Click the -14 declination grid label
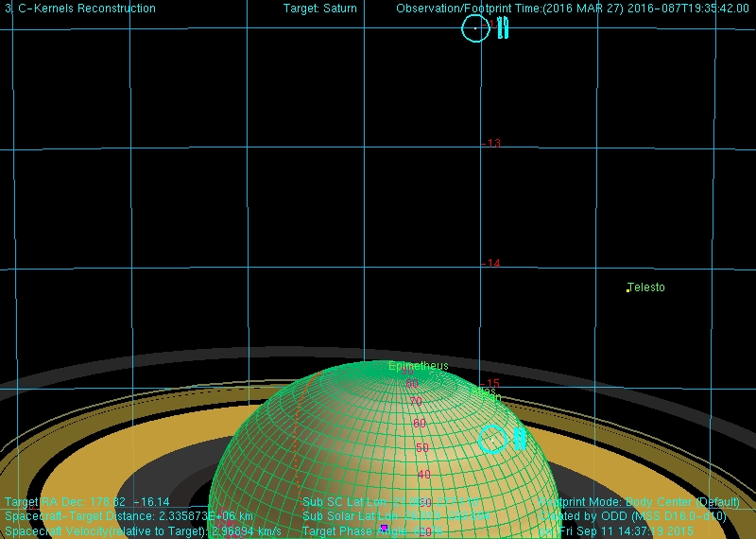This screenshot has width=756, height=539. pyautogui.click(x=491, y=264)
